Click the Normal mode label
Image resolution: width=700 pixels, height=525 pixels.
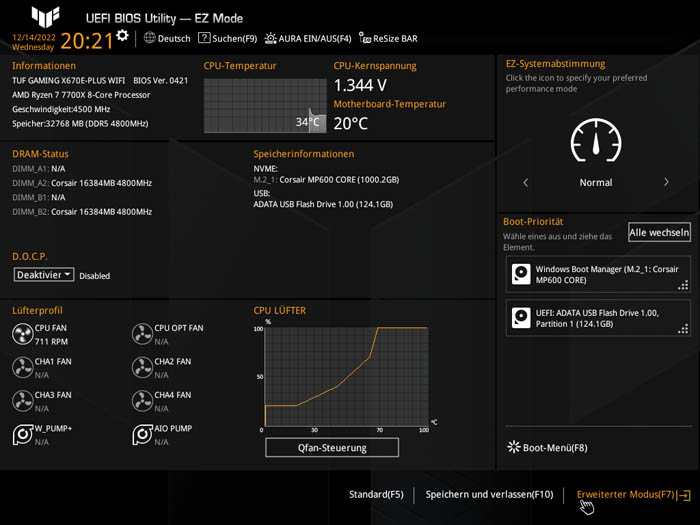[x=596, y=182]
